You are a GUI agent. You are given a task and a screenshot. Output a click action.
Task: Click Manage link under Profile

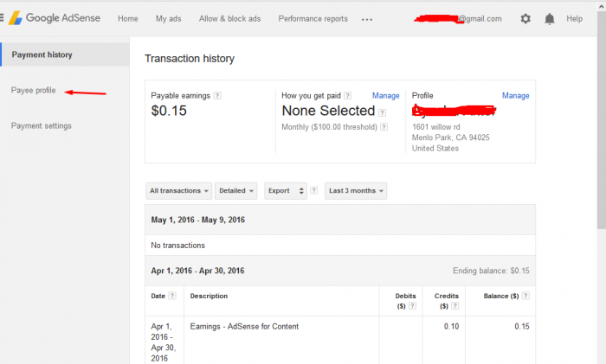tap(515, 95)
